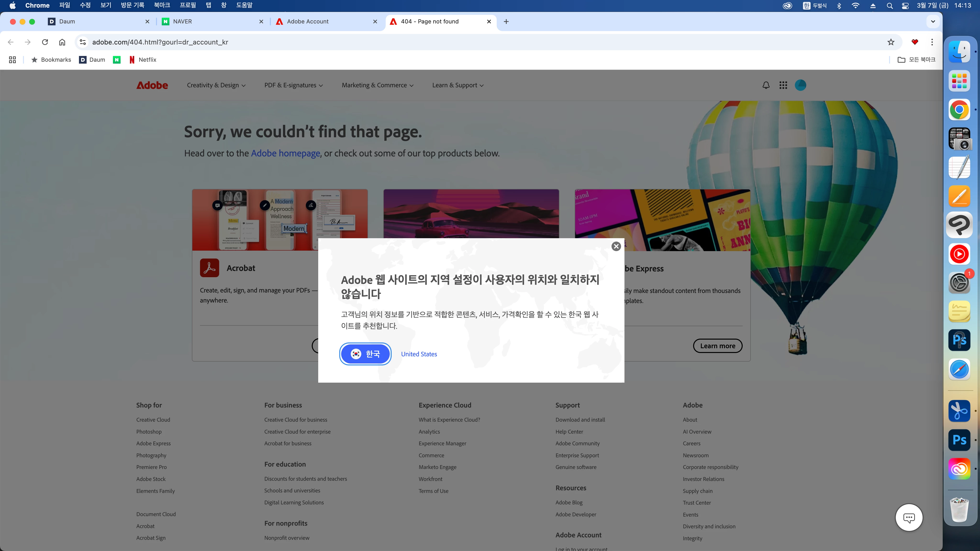Viewport: 980px width, 551px height.
Task: Open the 북마크 menu in menu bar
Action: coord(162,5)
